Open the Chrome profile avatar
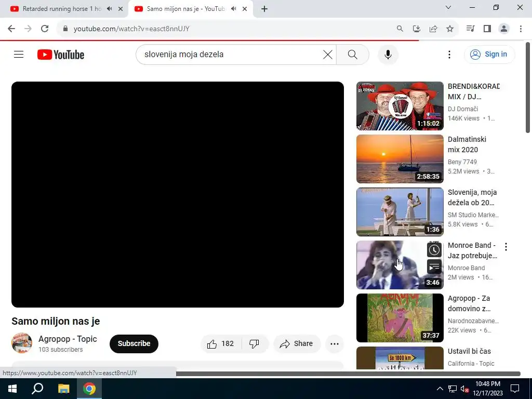 coord(504,29)
